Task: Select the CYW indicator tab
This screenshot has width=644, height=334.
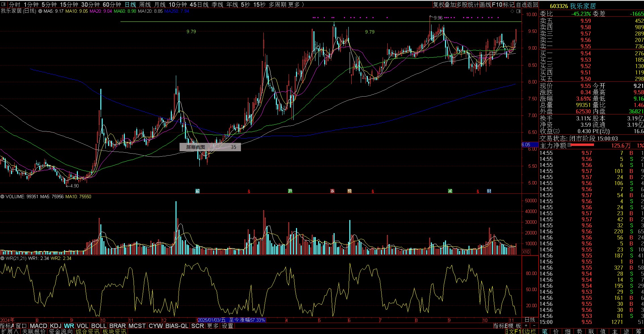Action: (156, 326)
